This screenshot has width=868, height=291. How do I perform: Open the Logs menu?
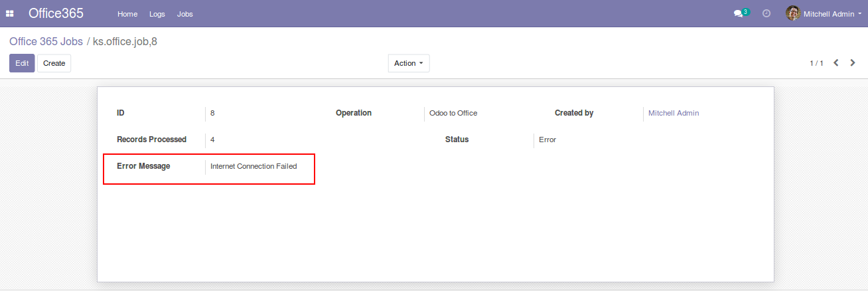[x=157, y=14]
